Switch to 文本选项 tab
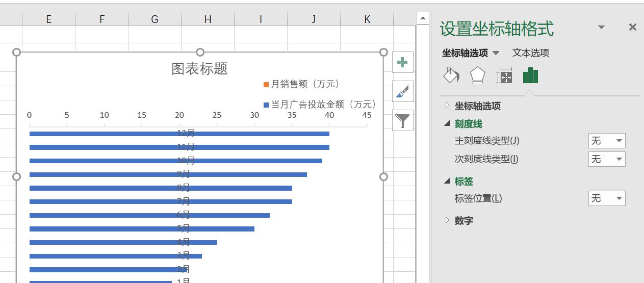 pos(531,53)
